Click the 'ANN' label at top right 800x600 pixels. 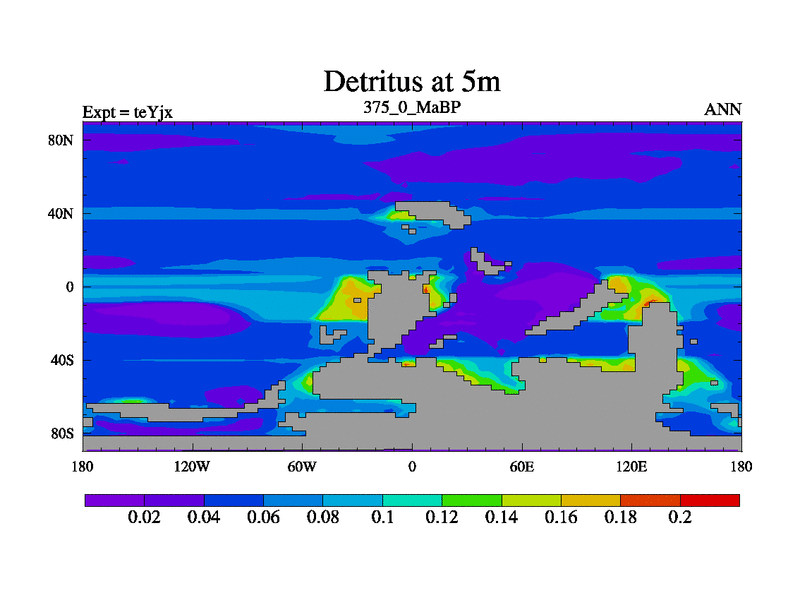click(723, 110)
